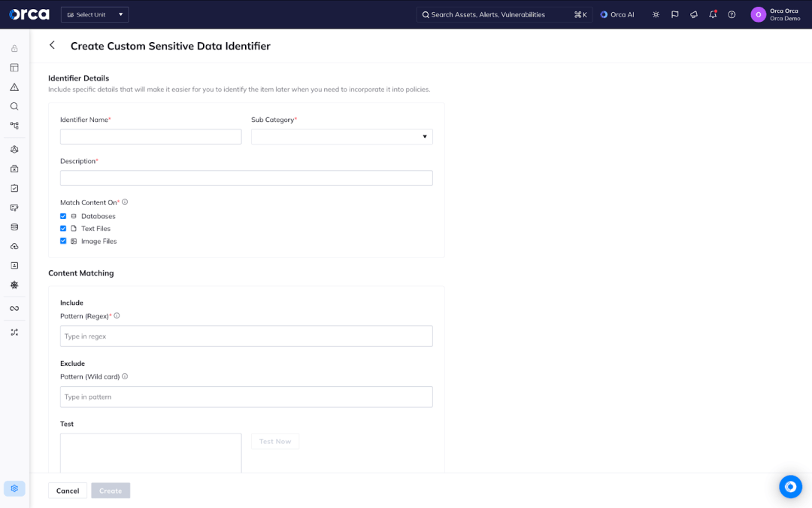Open the database cylinder icon in sidebar

point(14,227)
